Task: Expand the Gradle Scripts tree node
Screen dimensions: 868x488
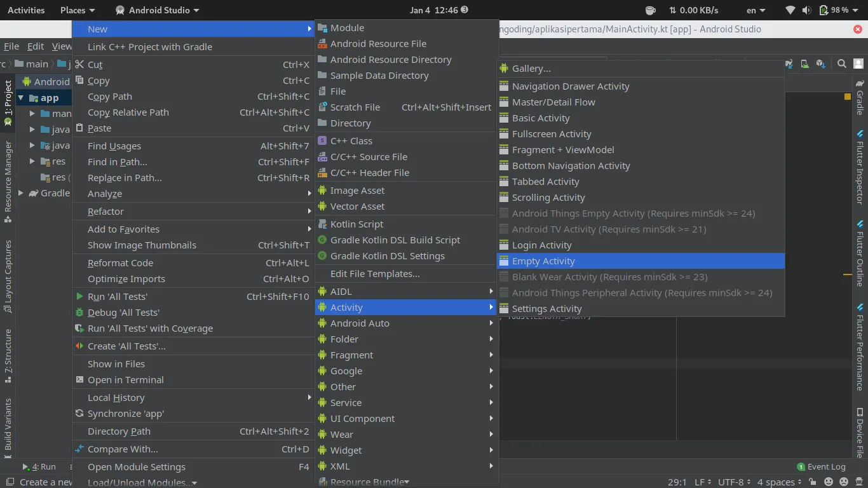Action: 21,193
